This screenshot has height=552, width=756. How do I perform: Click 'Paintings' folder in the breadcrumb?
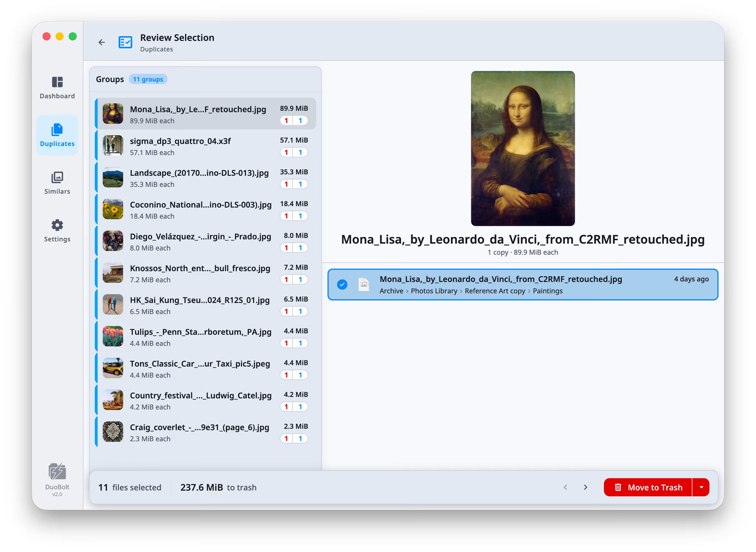coord(548,291)
